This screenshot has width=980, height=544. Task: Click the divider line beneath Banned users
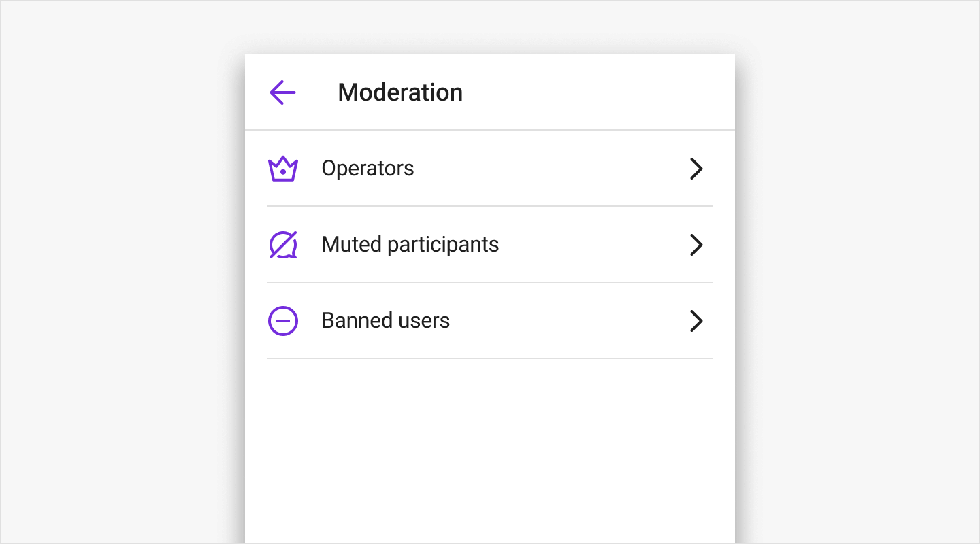point(490,358)
